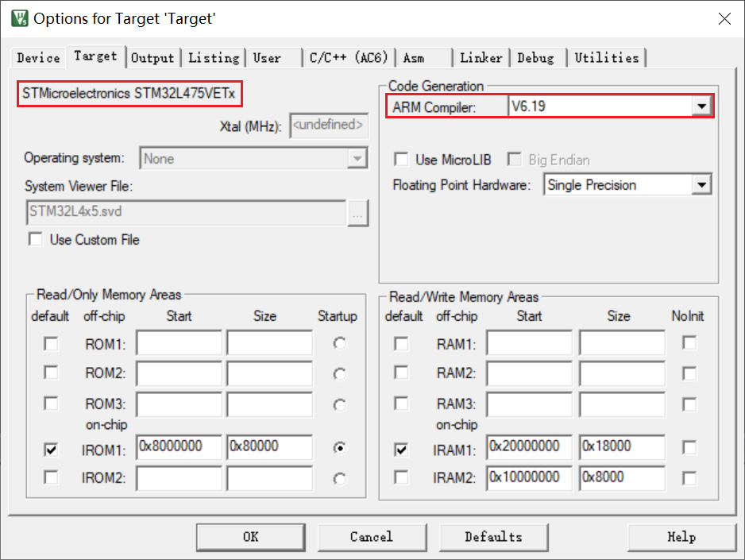
Task: Edit the IRAM1 Start value 0x20000000
Action: click(x=529, y=447)
